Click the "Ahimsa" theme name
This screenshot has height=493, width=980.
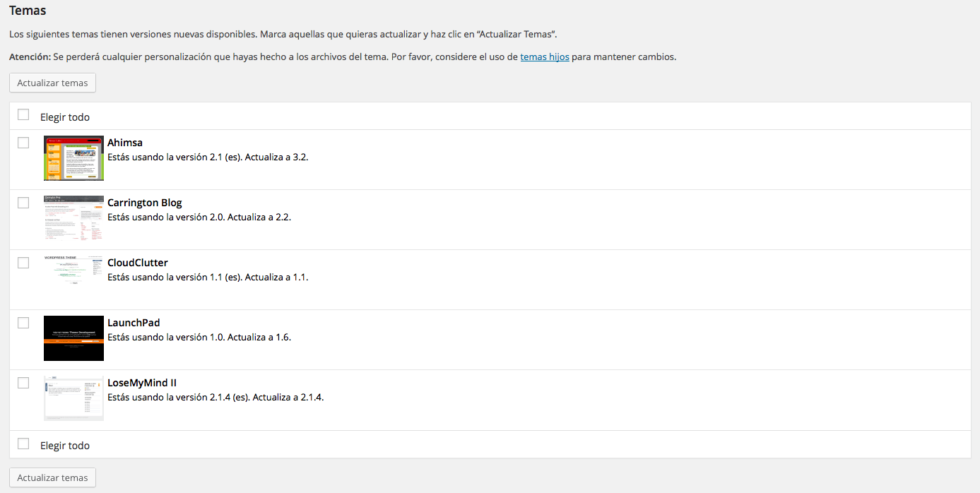(125, 143)
